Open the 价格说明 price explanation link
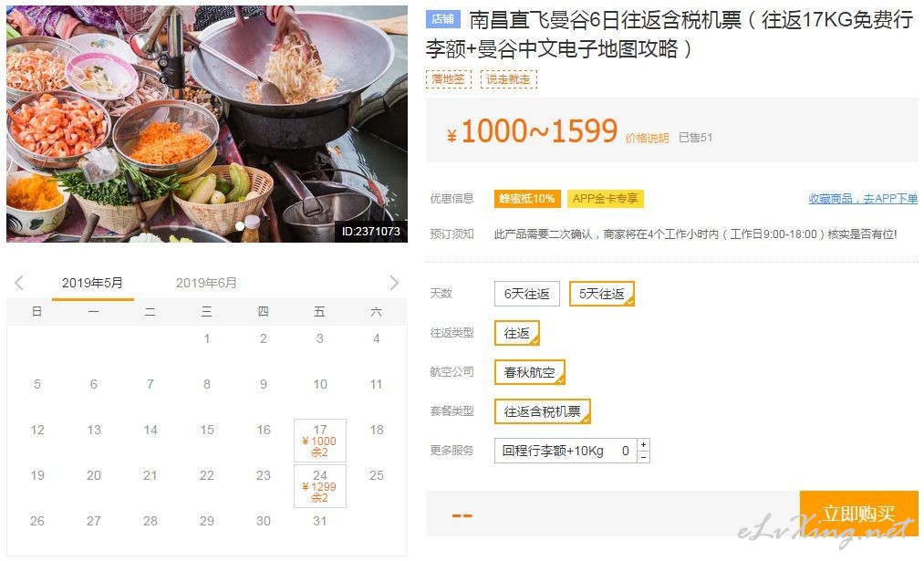This screenshot has width=924, height=561. 647,138
